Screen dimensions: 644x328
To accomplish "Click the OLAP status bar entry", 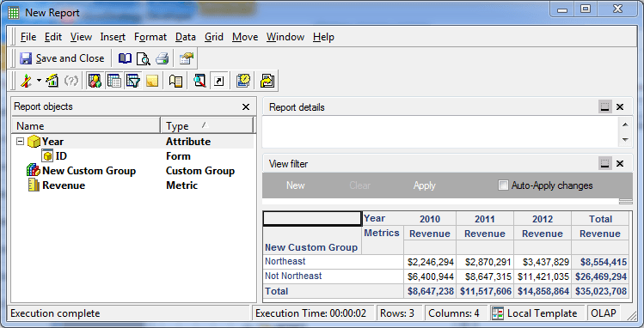I will [604, 313].
